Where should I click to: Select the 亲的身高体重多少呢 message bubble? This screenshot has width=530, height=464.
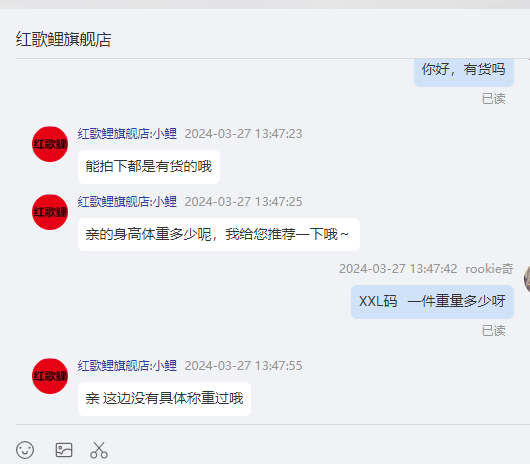click(x=219, y=234)
